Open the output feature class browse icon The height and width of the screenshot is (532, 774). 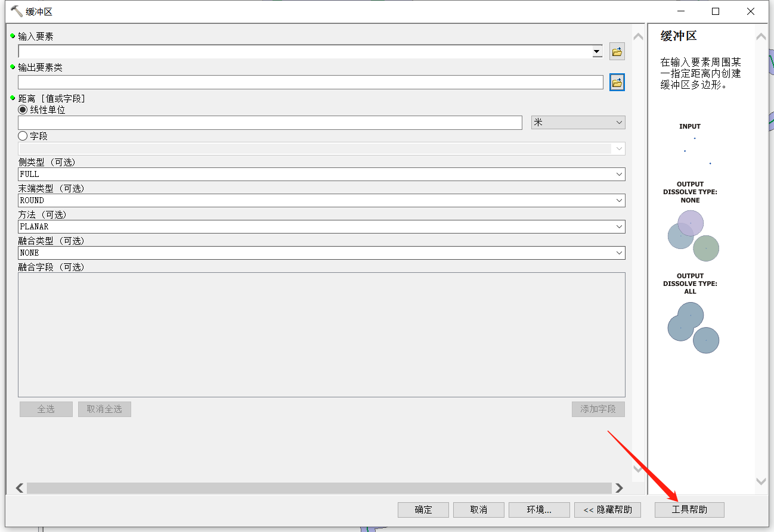click(617, 82)
